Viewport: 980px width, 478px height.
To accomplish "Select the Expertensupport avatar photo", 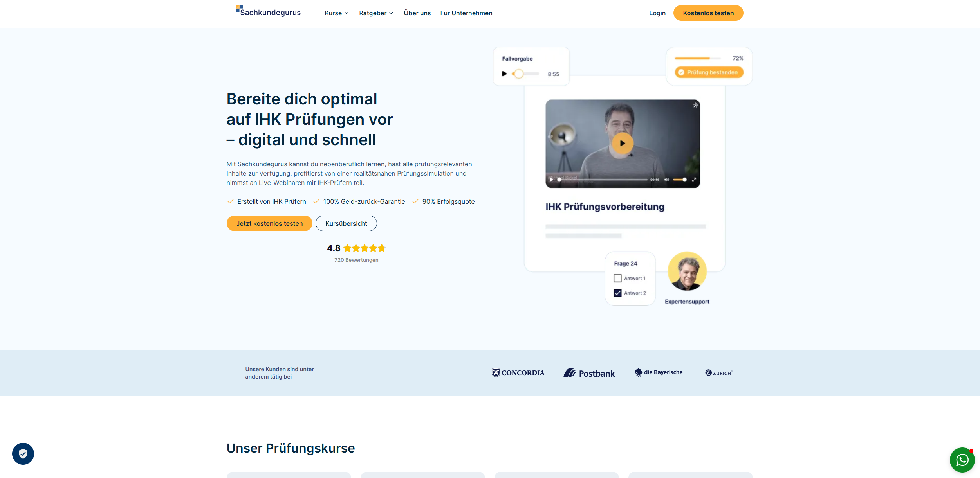I will click(687, 271).
